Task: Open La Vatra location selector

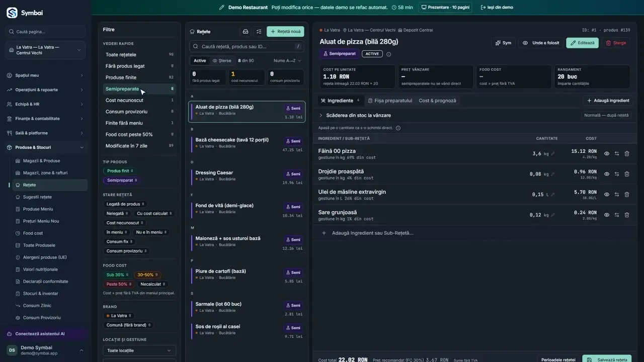Action: 45,50
